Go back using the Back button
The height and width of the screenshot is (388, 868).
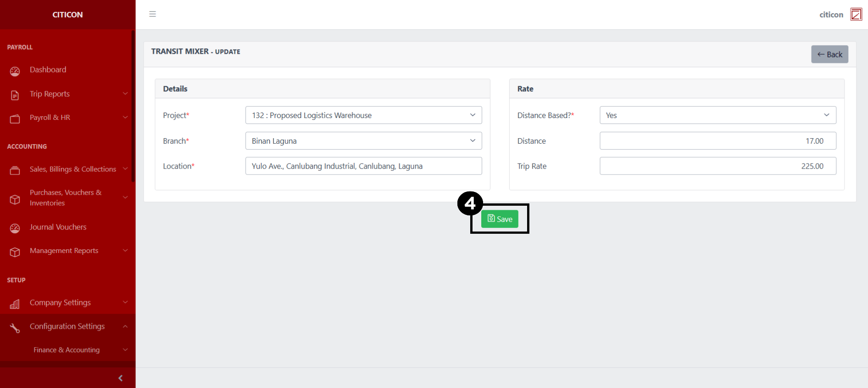(x=829, y=54)
